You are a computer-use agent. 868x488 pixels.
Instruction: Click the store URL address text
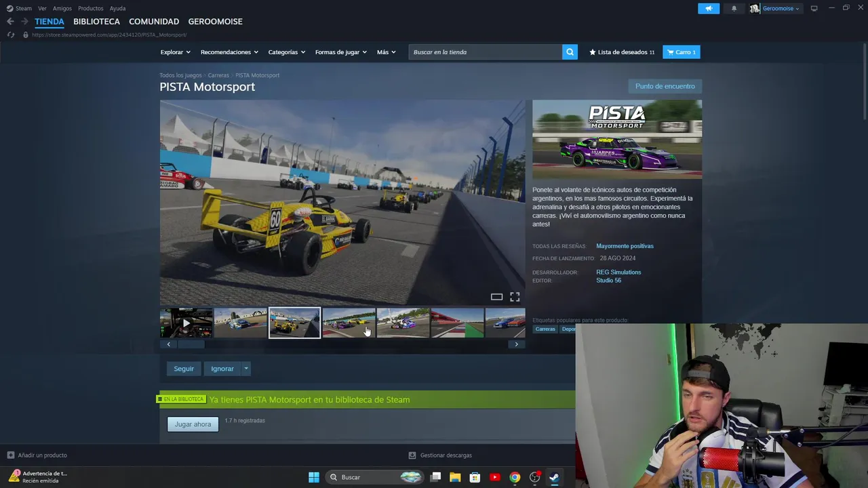pyautogui.click(x=109, y=35)
